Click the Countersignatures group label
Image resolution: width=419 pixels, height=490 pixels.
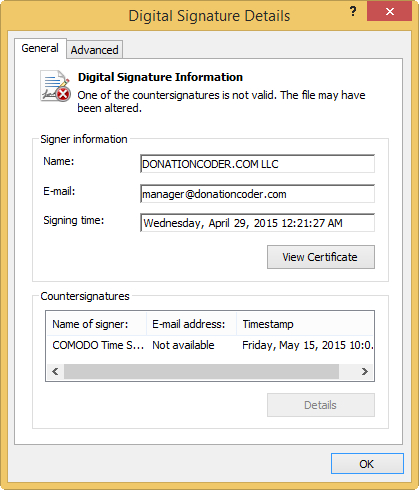tap(85, 296)
